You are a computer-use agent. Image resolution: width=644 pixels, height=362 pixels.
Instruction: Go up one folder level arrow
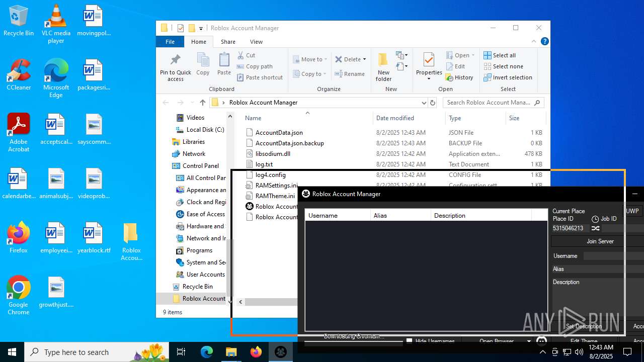point(203,103)
